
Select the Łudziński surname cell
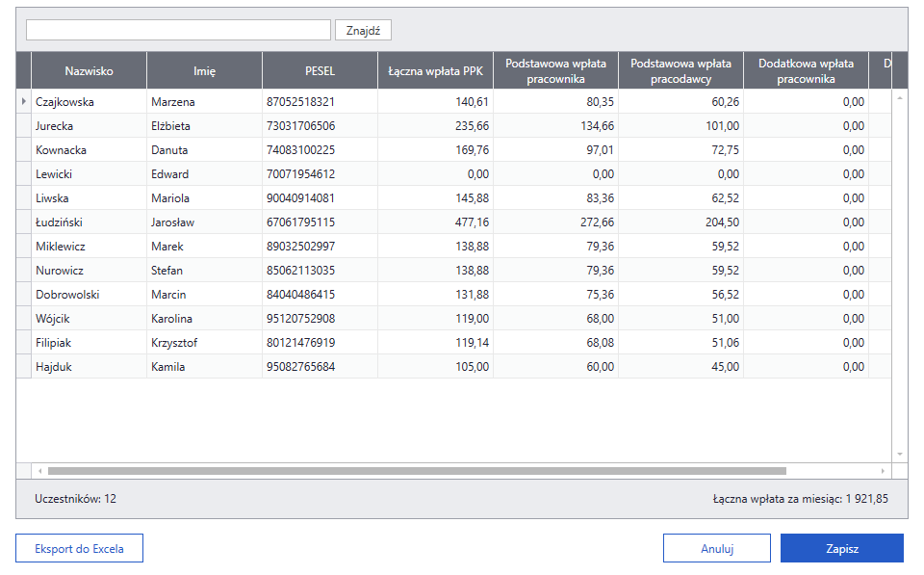pyautogui.click(x=89, y=222)
